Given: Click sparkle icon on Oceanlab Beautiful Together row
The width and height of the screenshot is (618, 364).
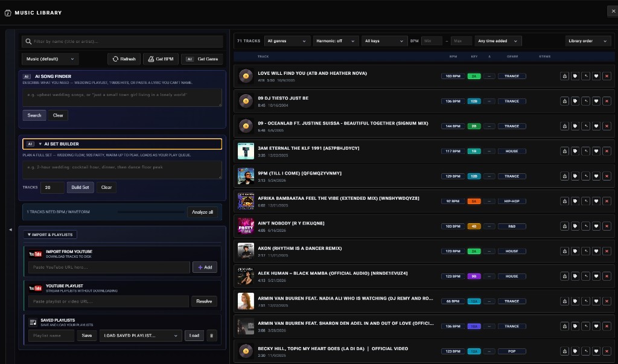Looking at the screenshot, I should tap(585, 126).
